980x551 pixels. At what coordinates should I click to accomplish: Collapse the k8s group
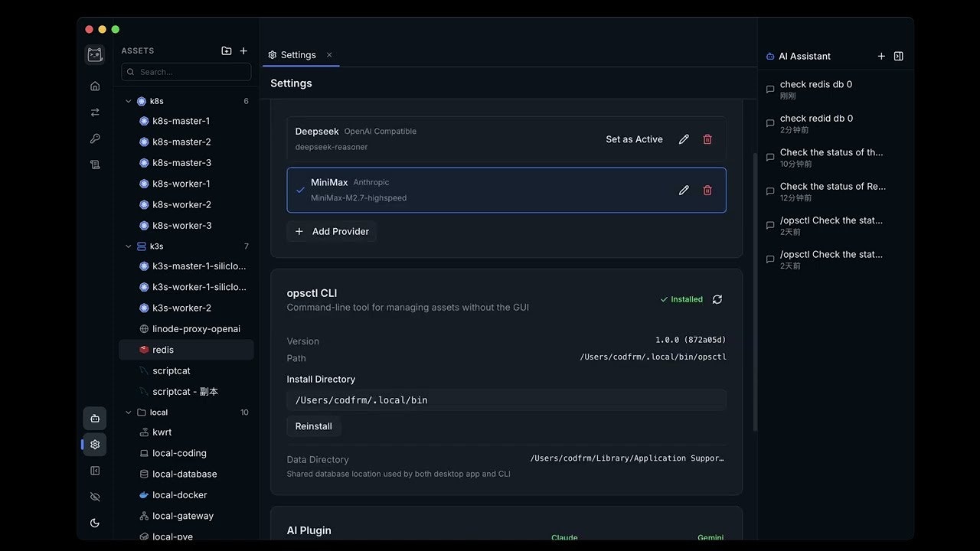pos(129,101)
